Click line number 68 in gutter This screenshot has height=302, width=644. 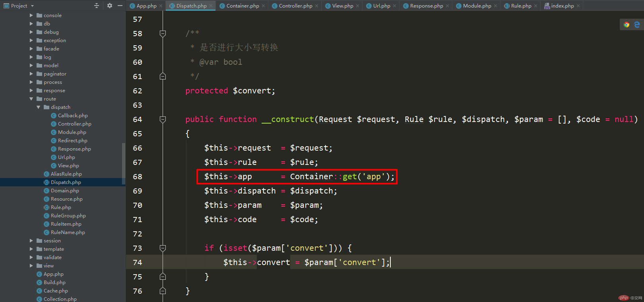[138, 176]
